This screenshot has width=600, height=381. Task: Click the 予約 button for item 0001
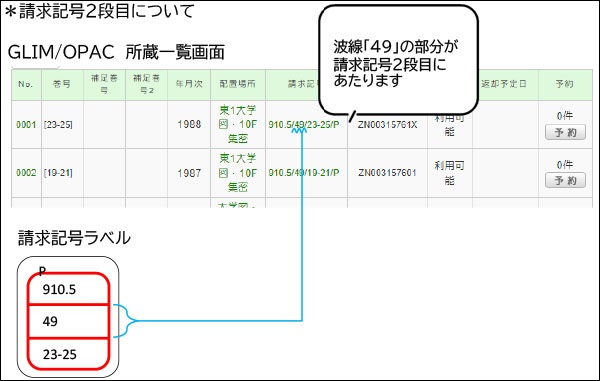click(565, 132)
